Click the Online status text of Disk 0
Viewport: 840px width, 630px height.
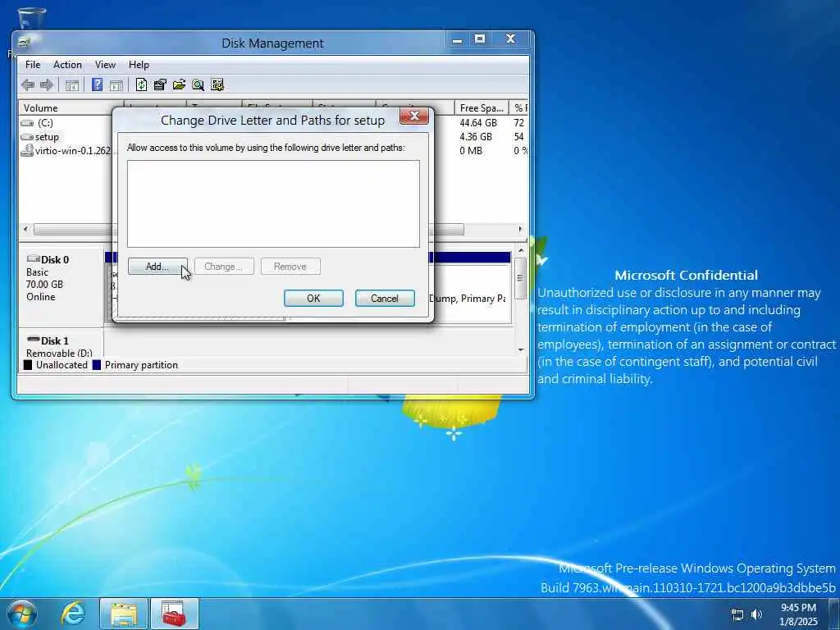point(41,297)
